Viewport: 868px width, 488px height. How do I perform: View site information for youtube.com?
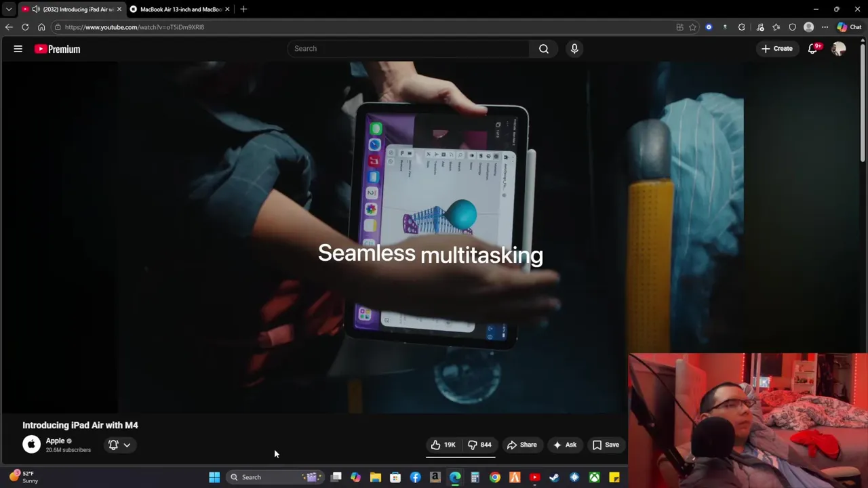click(x=58, y=27)
